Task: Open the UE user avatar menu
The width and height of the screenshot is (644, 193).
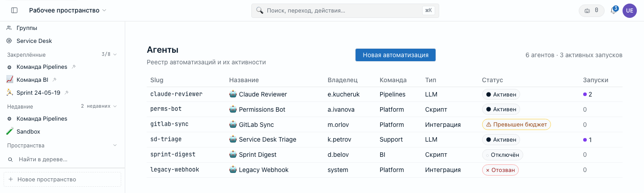Action: [x=630, y=10]
